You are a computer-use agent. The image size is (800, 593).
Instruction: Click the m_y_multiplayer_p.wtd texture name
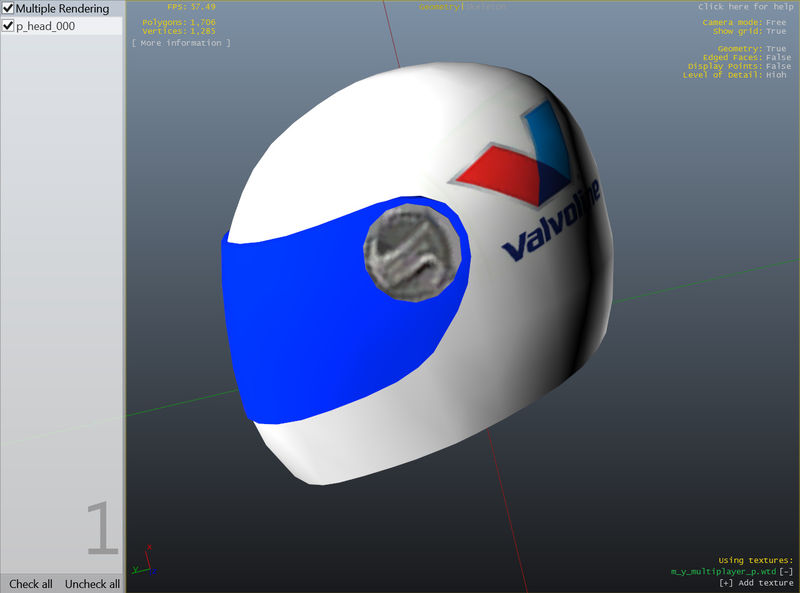pyautogui.click(x=723, y=572)
